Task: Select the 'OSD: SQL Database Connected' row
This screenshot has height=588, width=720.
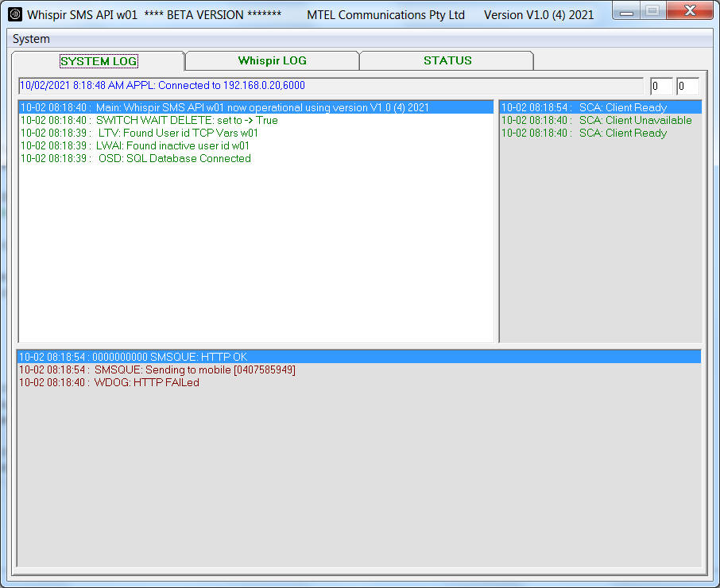Action: point(256,159)
